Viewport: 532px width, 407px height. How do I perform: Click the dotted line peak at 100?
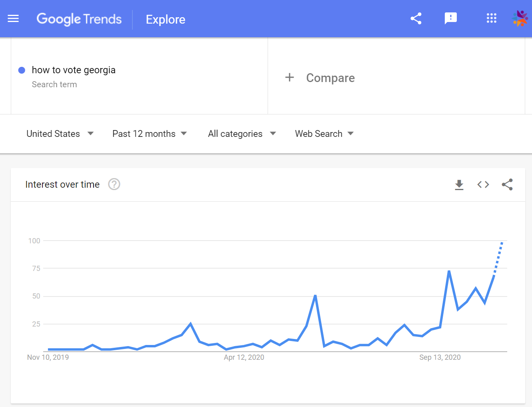point(502,243)
